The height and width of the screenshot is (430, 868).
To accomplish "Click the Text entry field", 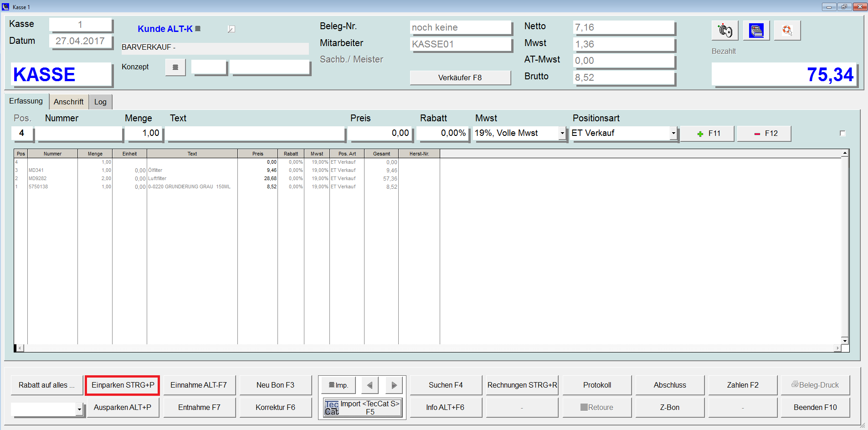I will click(256, 134).
